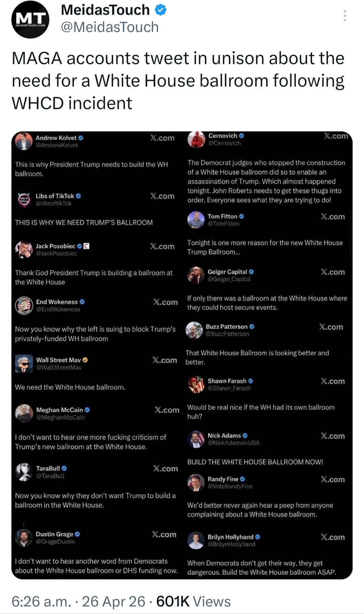Image resolution: width=364 pixels, height=614 pixels.
Task: Open the MeidasTouch profile avatar
Action: 30,20
